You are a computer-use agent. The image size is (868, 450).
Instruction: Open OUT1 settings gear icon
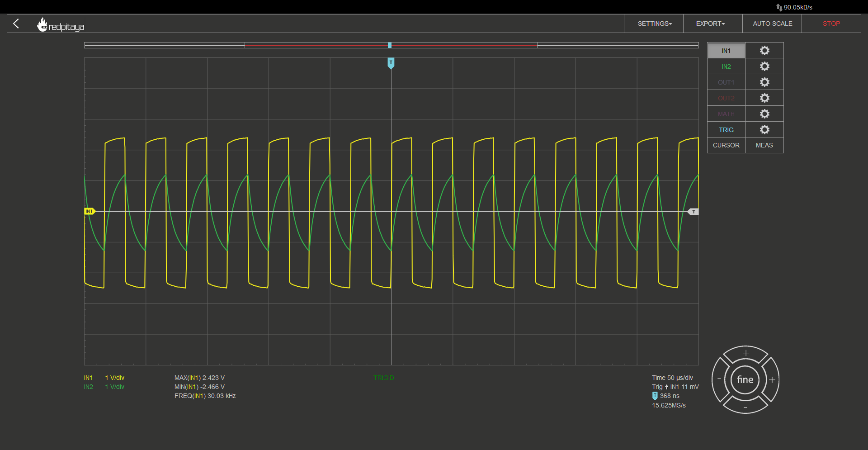764,82
